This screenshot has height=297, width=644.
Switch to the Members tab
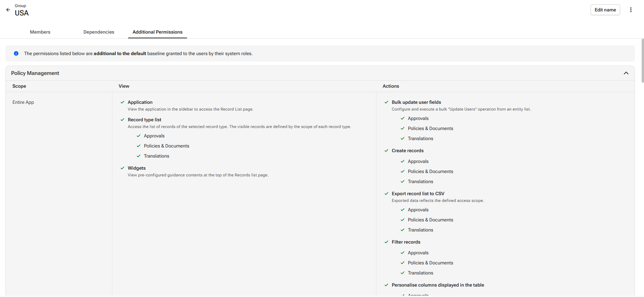40,32
